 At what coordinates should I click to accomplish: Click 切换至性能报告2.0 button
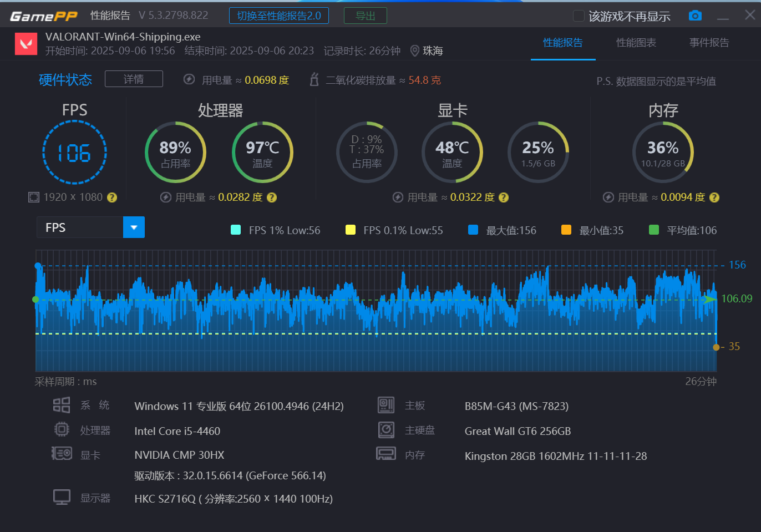point(279,16)
